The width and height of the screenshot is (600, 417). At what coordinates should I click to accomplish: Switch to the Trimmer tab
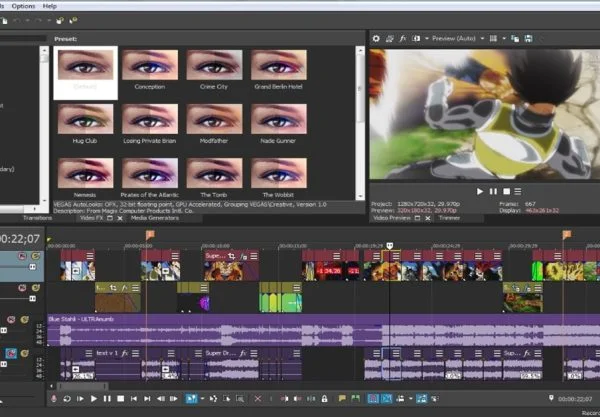[x=449, y=218]
